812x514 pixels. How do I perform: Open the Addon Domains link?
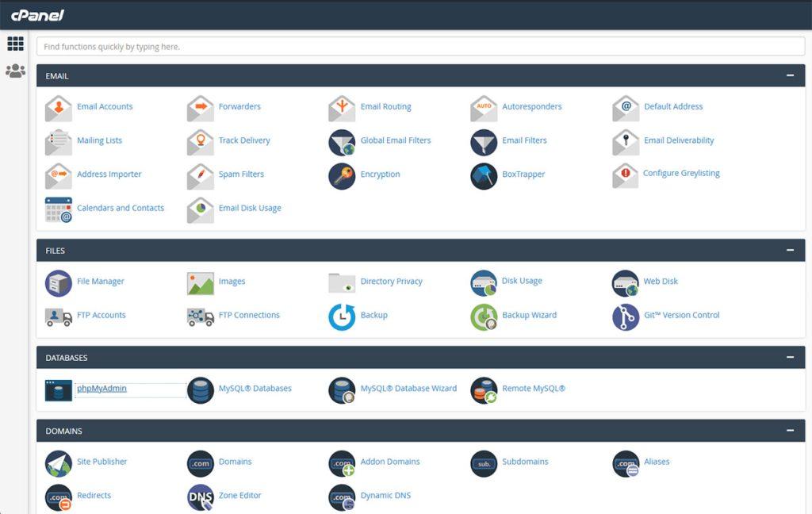(x=390, y=461)
